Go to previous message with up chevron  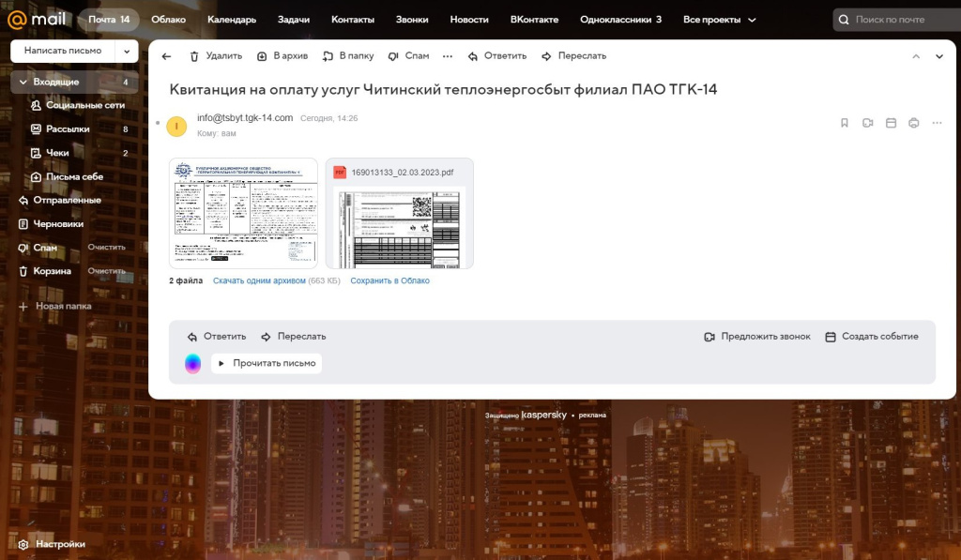coord(916,56)
